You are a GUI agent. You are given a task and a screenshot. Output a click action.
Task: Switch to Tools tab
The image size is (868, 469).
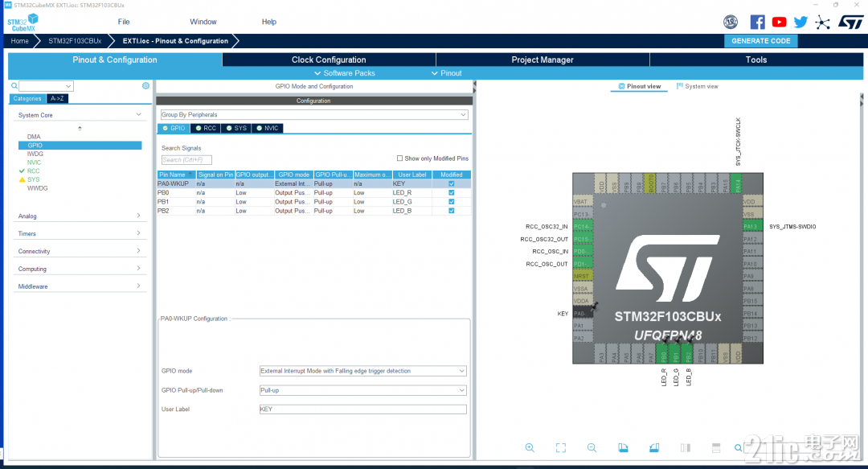click(756, 60)
